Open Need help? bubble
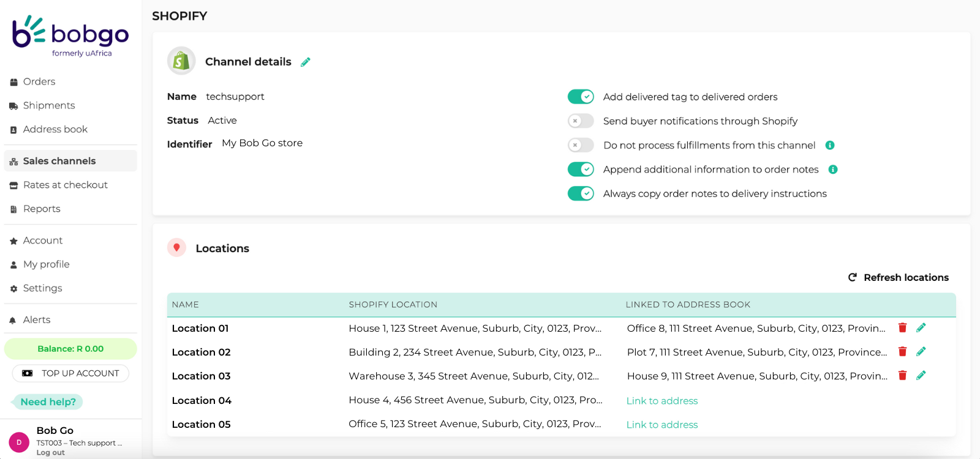The height and width of the screenshot is (459, 980). tap(48, 401)
